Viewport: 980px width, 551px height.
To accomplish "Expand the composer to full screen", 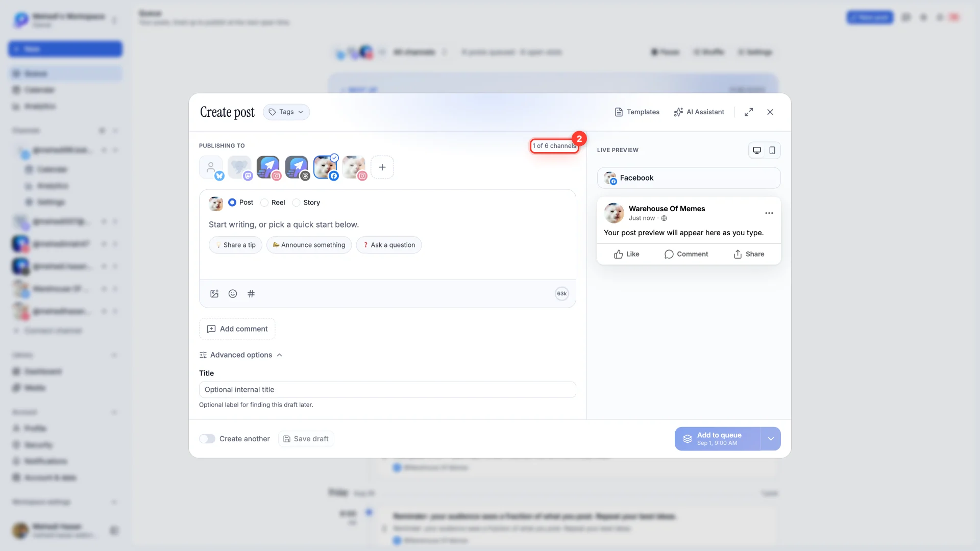I will tap(749, 112).
